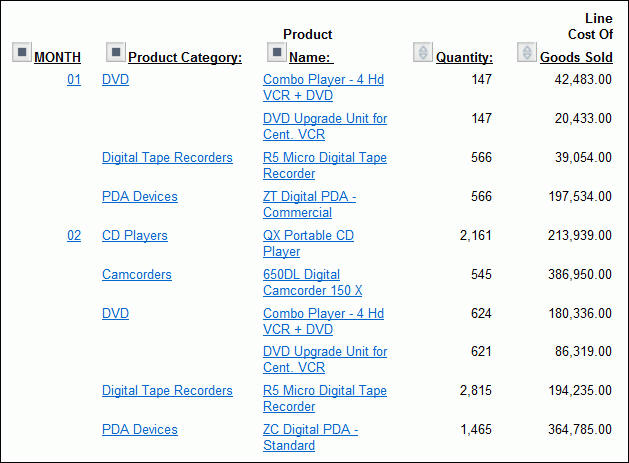The height and width of the screenshot is (463, 629).
Task: Click the Goods Sold column header
Action: [x=576, y=58]
